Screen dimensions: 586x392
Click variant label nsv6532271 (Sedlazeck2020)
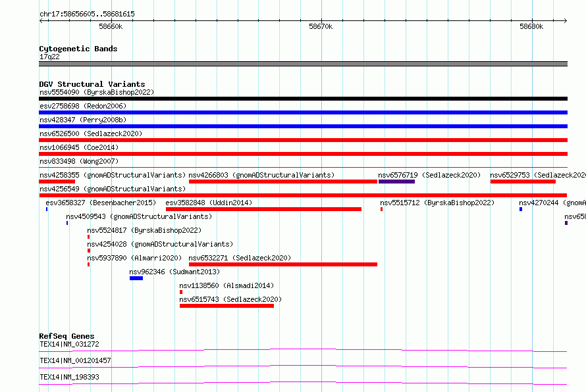240,258
